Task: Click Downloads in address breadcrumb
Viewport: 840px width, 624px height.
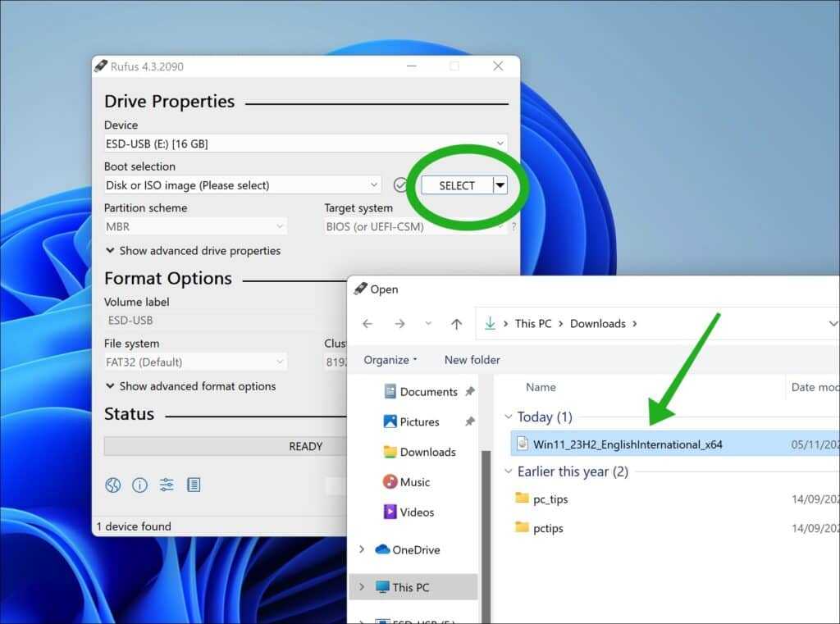Action: point(598,324)
